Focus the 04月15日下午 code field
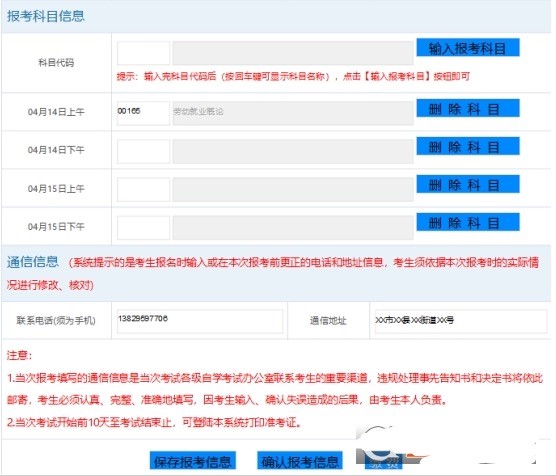 coord(143,228)
